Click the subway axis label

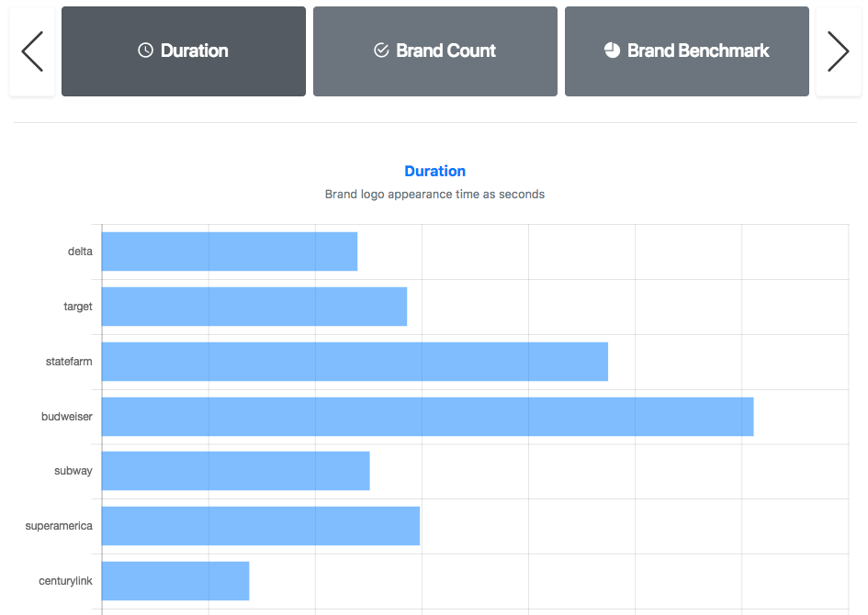(73, 471)
